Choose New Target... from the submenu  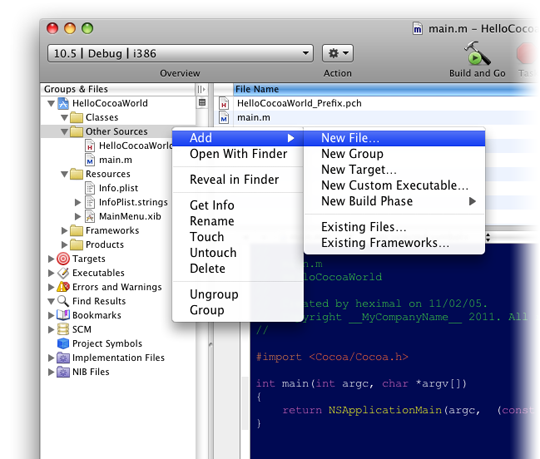(x=394, y=170)
